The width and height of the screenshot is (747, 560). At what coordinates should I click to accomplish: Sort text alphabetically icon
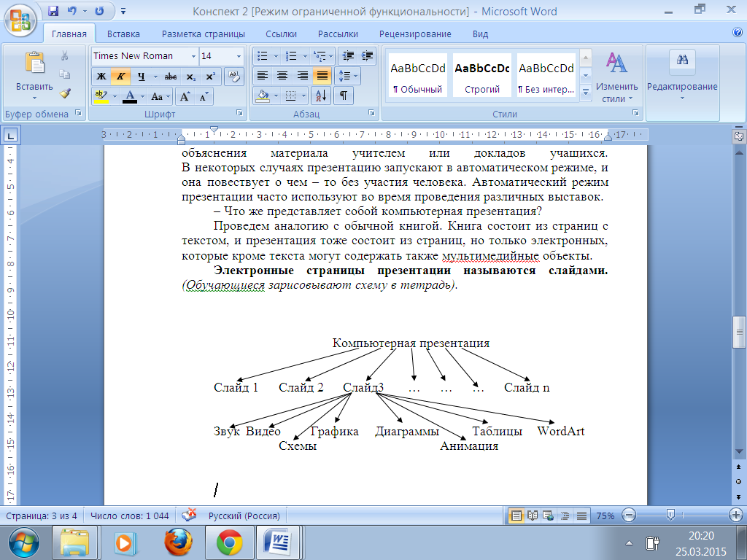pyautogui.click(x=321, y=96)
